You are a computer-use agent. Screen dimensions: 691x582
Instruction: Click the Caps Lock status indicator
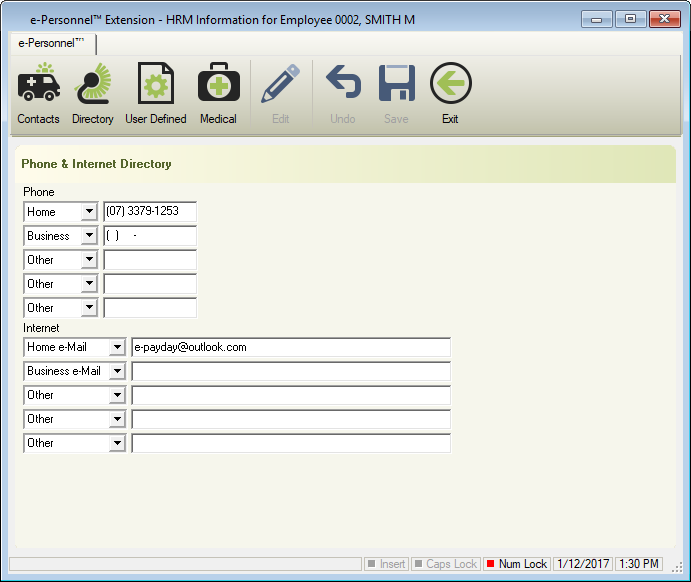(x=446, y=564)
